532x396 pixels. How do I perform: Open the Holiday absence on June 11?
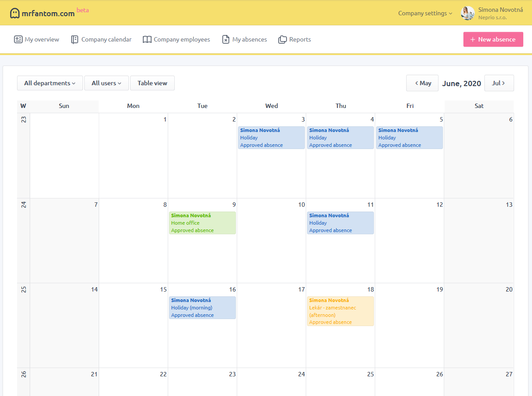[340, 223]
